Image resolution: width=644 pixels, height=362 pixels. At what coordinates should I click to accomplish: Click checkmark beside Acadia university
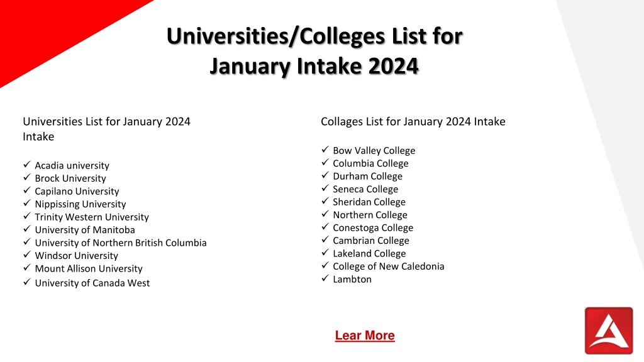tap(27, 164)
